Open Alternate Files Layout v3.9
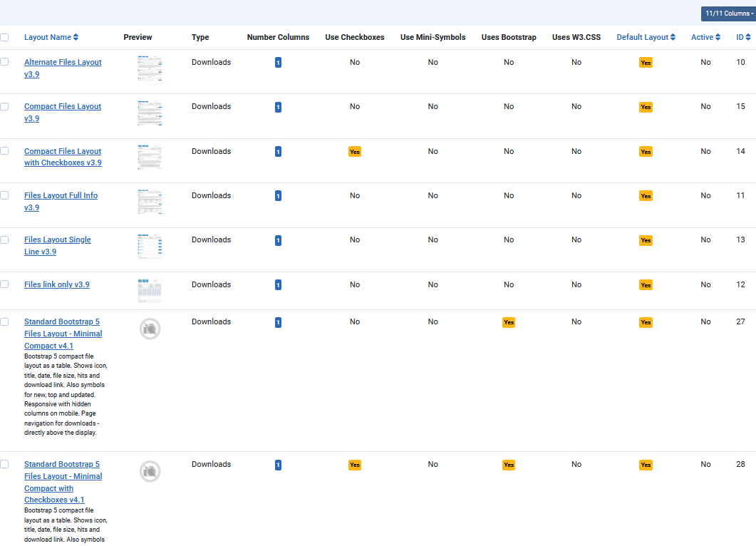The image size is (756, 546). click(63, 68)
